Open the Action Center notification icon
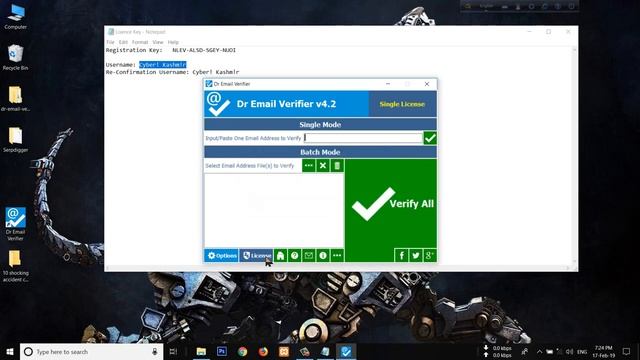 pyautogui.click(x=627, y=351)
